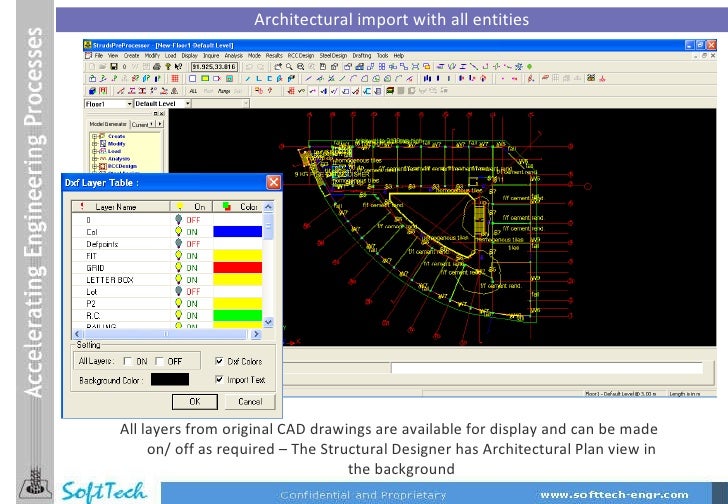
Task: Click the light bulb for Col layer
Action: [178, 231]
